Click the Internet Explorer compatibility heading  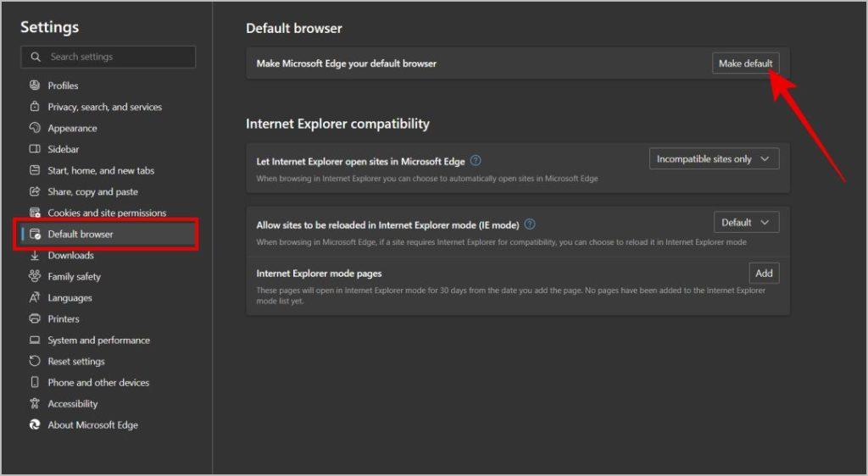[x=337, y=124]
